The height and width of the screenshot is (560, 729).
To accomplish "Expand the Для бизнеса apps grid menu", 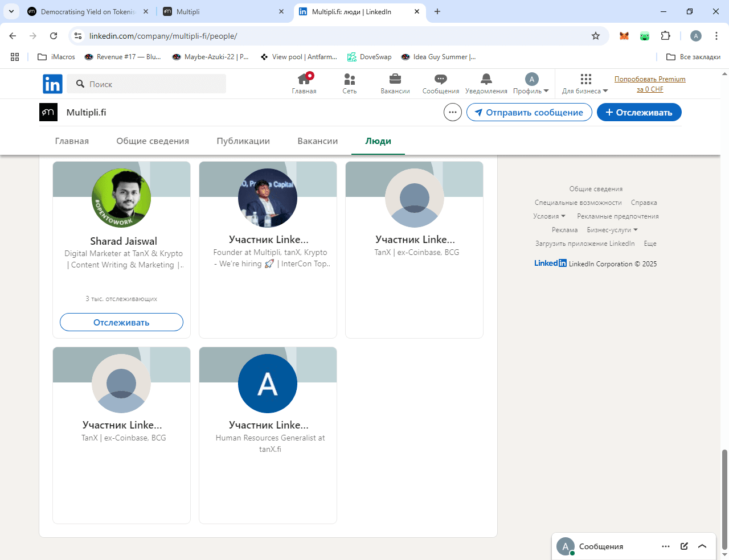I will [585, 84].
